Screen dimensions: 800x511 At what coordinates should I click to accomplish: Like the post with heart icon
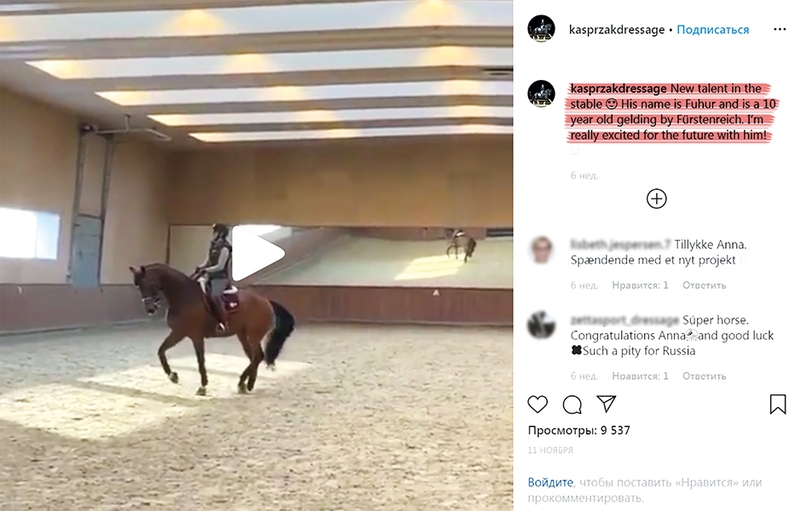pos(537,404)
